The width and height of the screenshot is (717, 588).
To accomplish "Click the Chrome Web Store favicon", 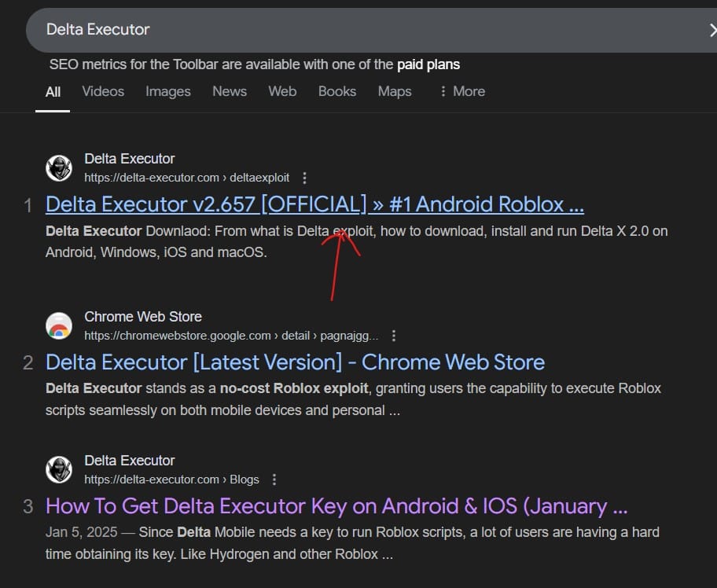I will pos(59,326).
